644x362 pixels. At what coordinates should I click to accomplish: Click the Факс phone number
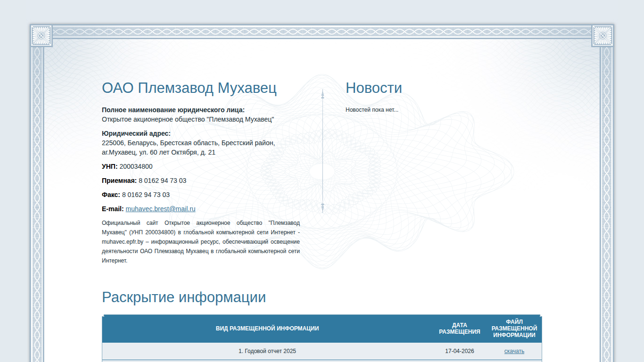click(146, 195)
